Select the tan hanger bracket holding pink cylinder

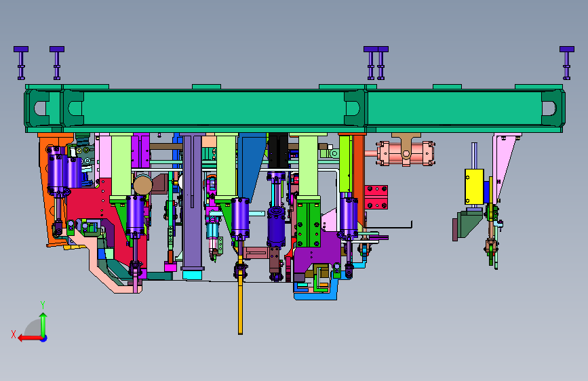pyautogui.click(x=406, y=146)
